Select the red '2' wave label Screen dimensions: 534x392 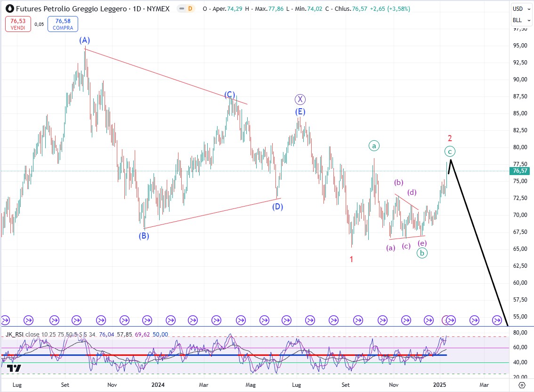point(450,138)
